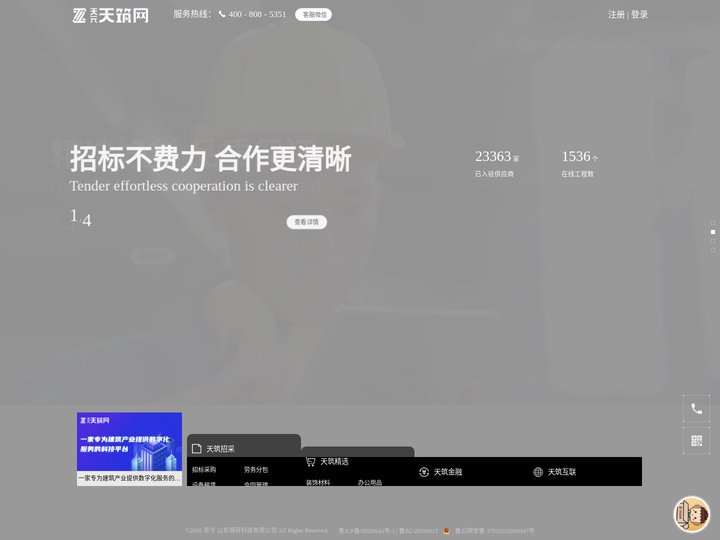The image size is (720, 540).
Task: Open the cartoon customer service avatar
Action: point(692,514)
